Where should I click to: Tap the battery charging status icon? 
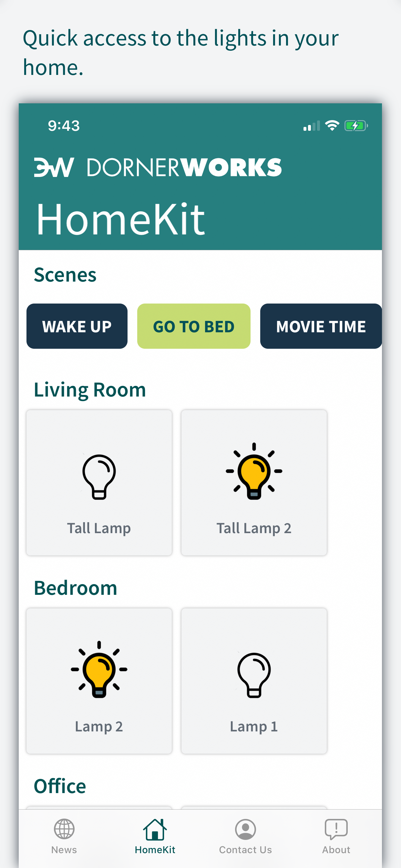click(x=356, y=126)
